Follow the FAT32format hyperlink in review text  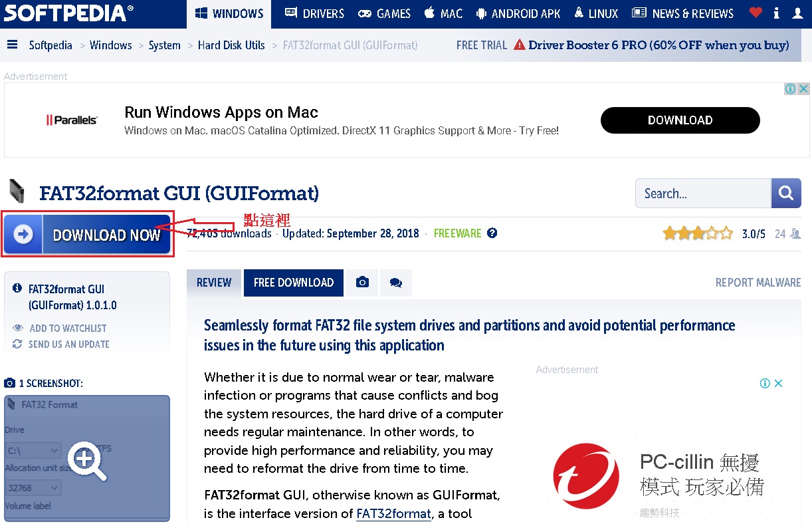point(393,513)
